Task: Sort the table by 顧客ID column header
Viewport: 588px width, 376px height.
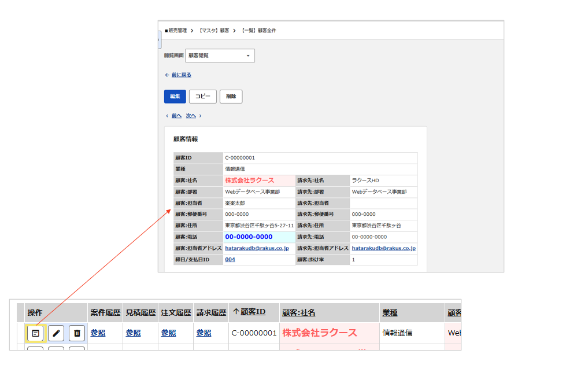Action: point(253,312)
